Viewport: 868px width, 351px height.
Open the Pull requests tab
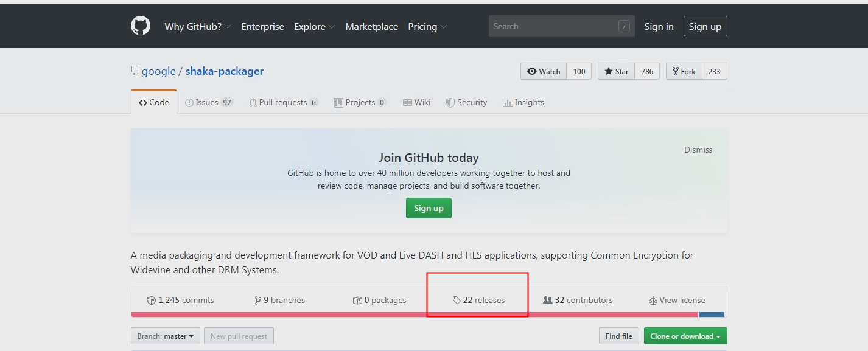pos(284,102)
